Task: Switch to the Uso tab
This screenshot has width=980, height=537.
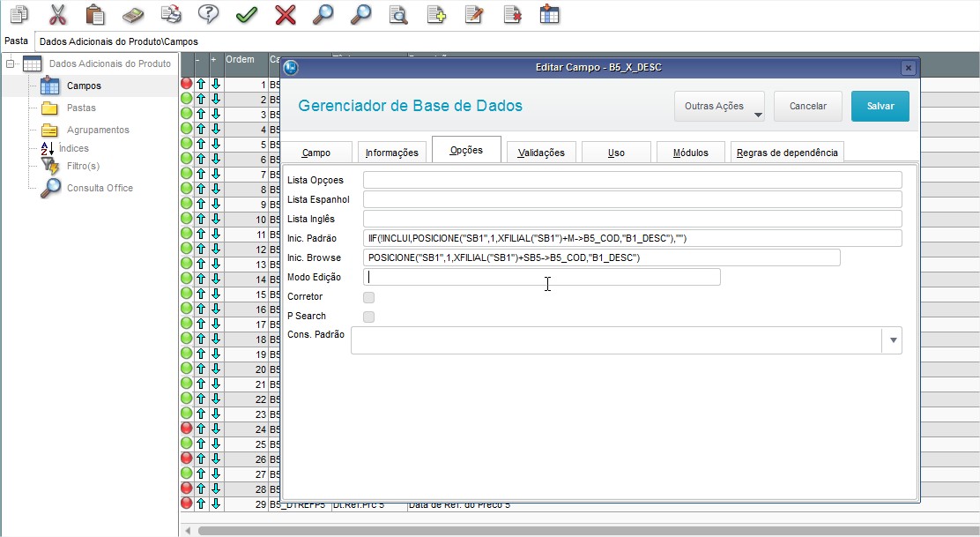Action: click(x=616, y=153)
